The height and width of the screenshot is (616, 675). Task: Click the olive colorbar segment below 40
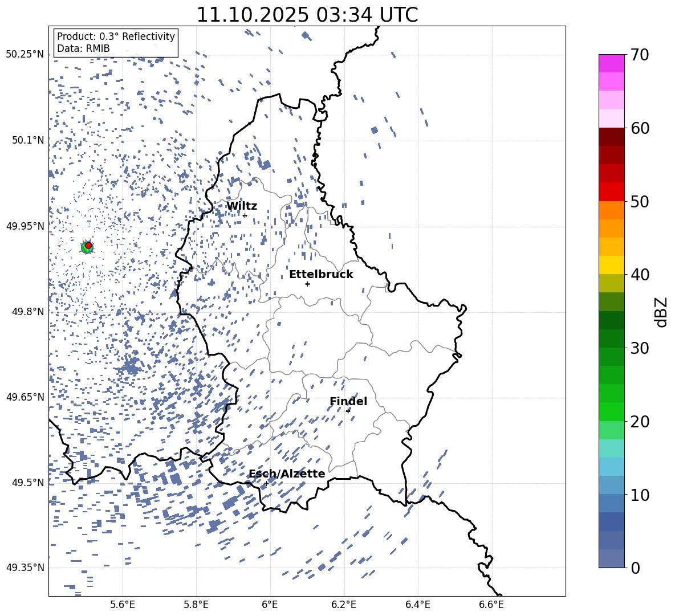tap(611, 283)
